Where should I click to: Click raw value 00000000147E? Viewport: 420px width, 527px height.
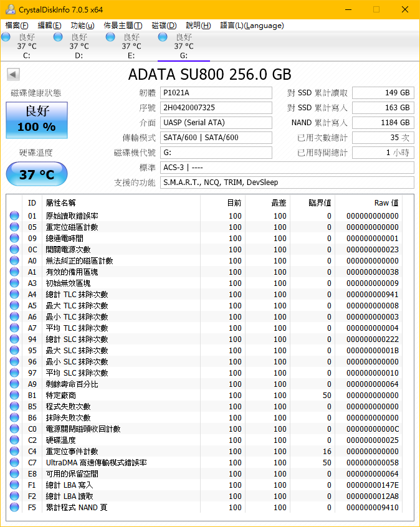pos(373,485)
